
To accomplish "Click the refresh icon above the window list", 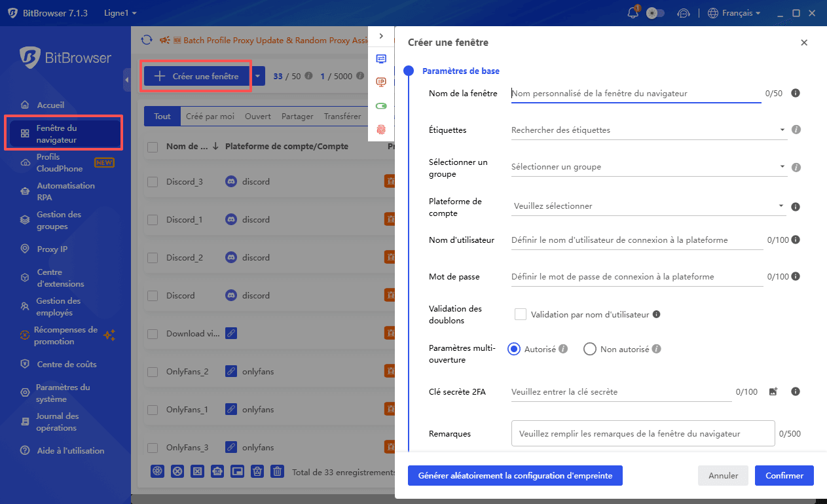I will (147, 40).
